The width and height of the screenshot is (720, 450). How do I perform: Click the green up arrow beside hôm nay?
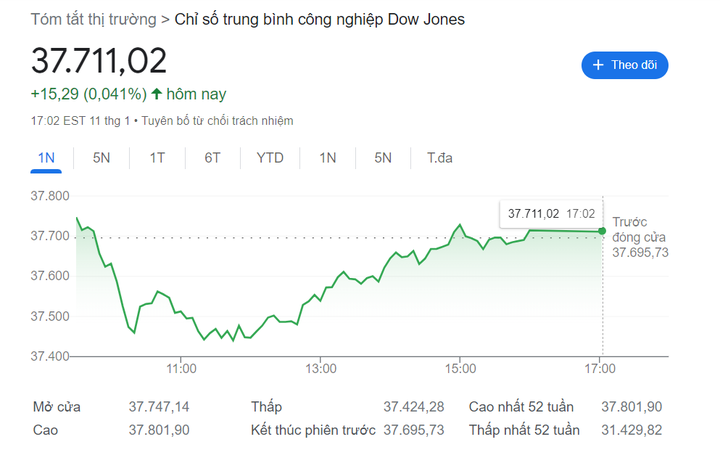click(156, 94)
